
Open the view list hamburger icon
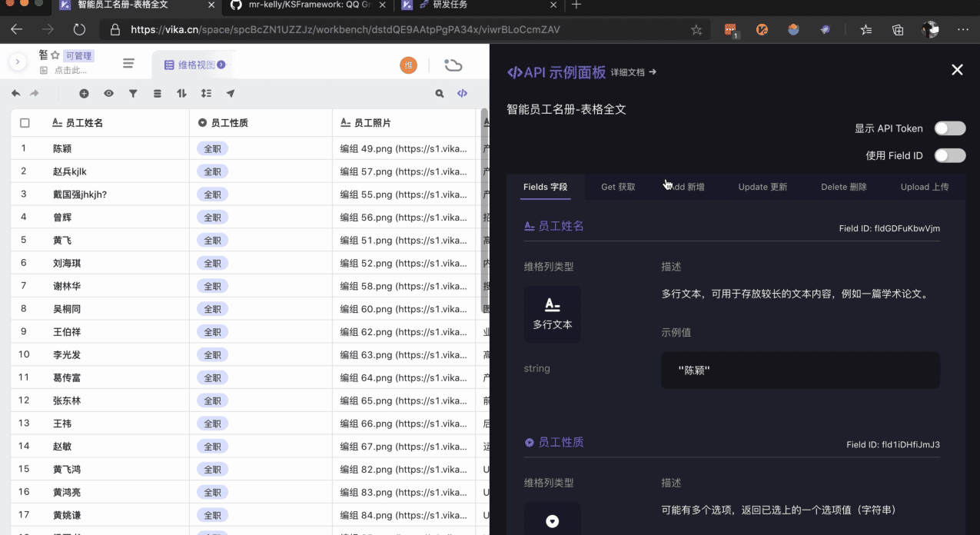[x=128, y=63]
